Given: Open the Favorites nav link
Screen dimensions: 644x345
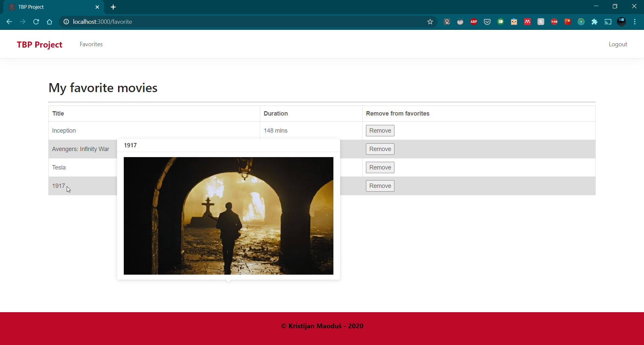Looking at the screenshot, I should pos(91,44).
